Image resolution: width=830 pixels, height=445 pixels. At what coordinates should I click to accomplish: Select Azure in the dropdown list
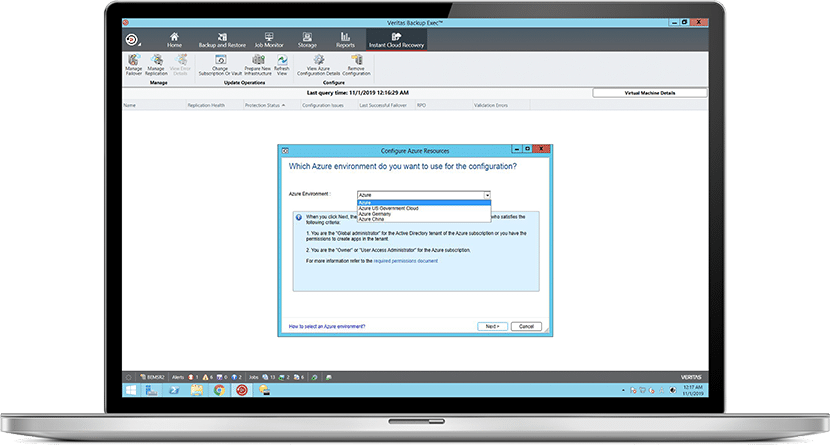[424, 203]
